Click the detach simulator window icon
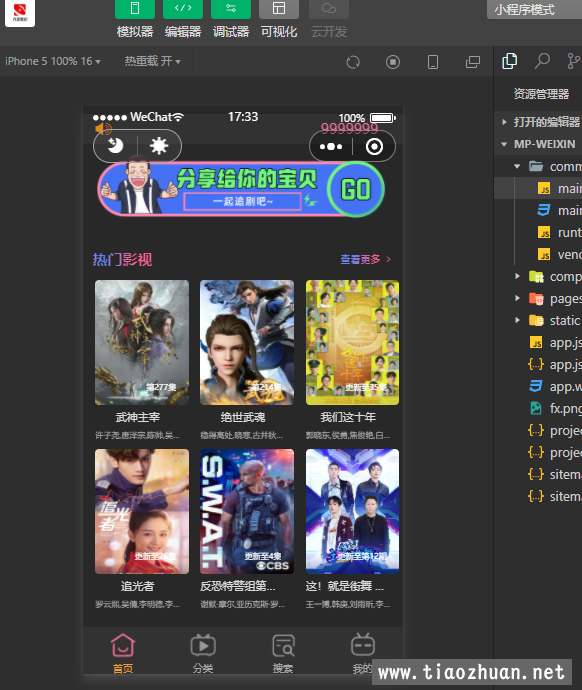The height and width of the screenshot is (690, 582). 473,62
